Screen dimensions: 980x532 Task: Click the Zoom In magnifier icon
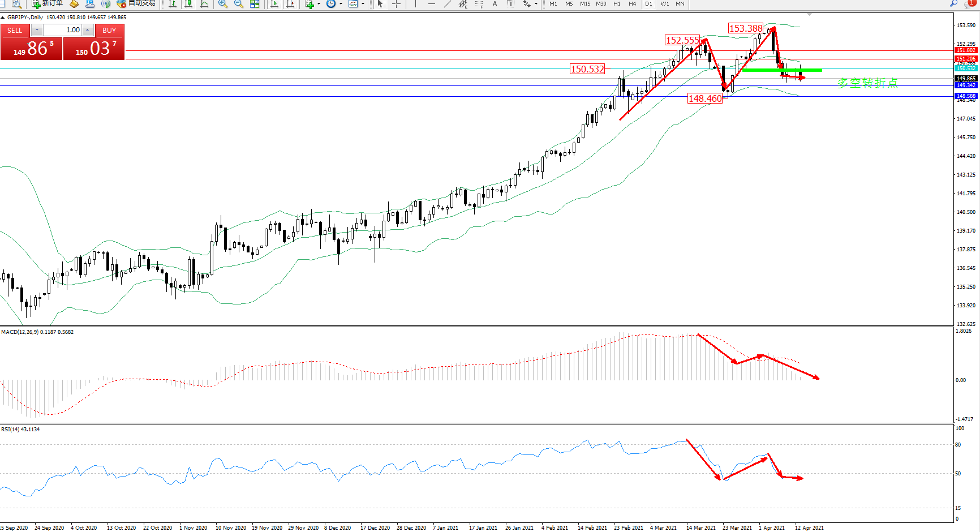223,4
